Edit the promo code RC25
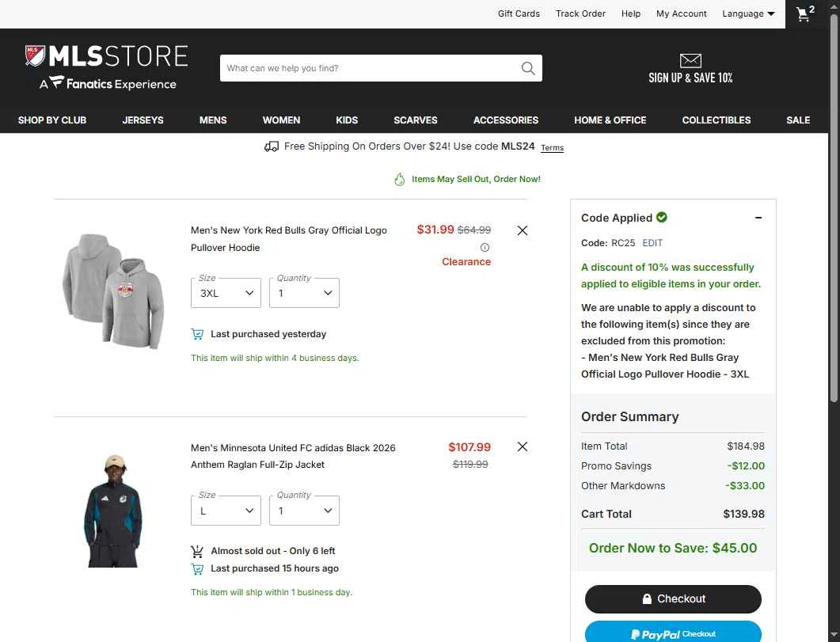Screen dimensions: 840x642 (x=652, y=243)
